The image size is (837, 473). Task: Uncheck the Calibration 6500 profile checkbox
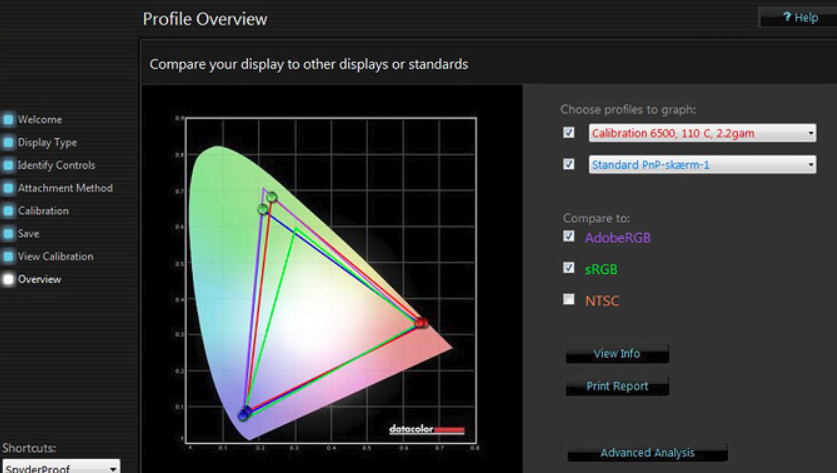[569, 132]
